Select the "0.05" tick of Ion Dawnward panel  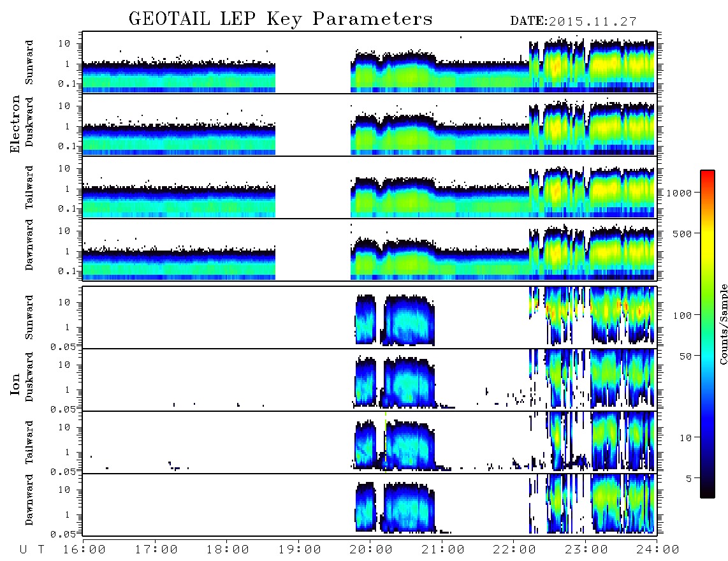pyautogui.click(x=62, y=534)
